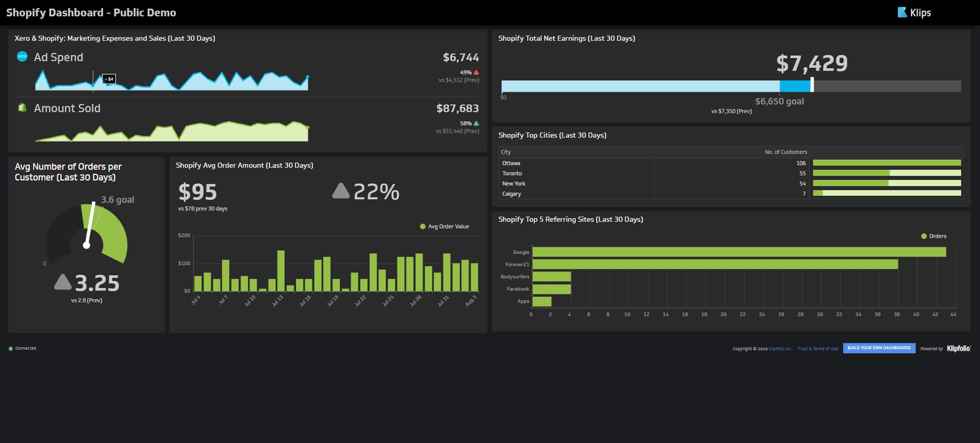Open the Trust & Terms of Use link
The width and height of the screenshot is (980, 443).
(x=818, y=349)
